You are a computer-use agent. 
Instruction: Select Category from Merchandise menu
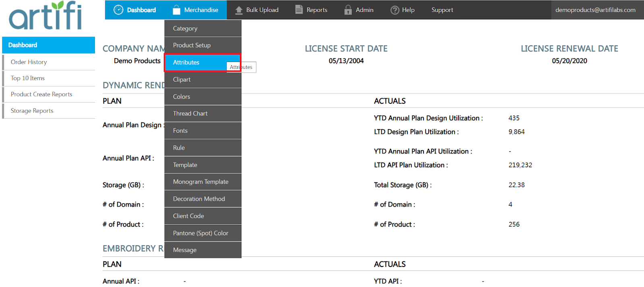(203, 29)
